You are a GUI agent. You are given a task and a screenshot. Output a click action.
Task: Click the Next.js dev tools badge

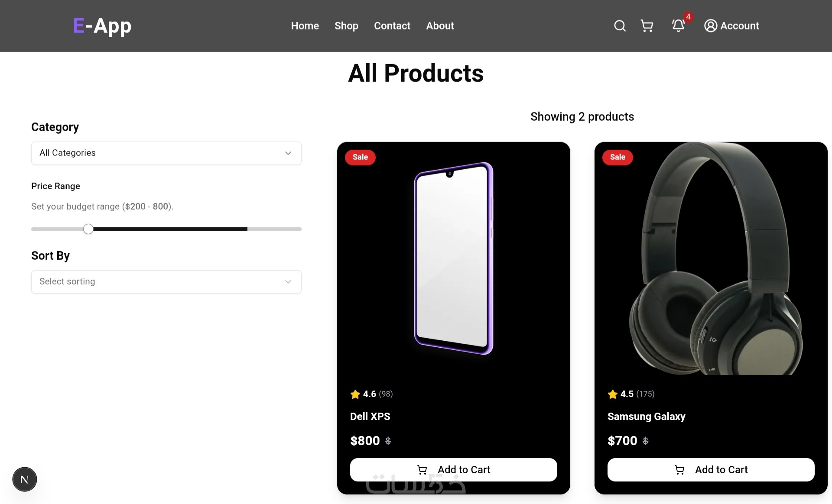click(25, 479)
